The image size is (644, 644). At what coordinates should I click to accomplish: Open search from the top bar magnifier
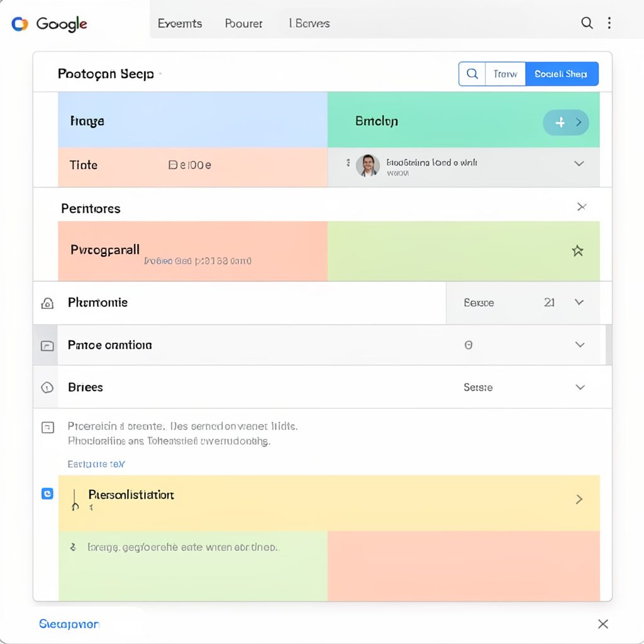click(x=587, y=23)
